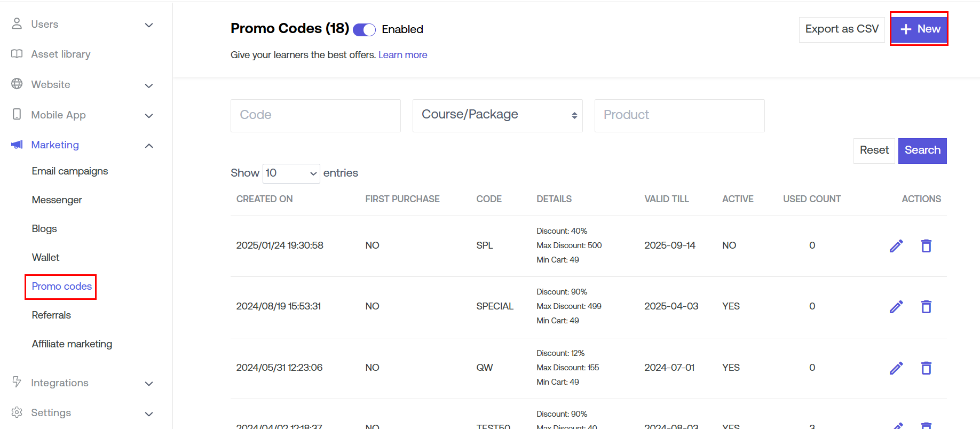Viewport: 980px width, 429px height.
Task: Delete the SPL promo code
Action: [926, 246]
